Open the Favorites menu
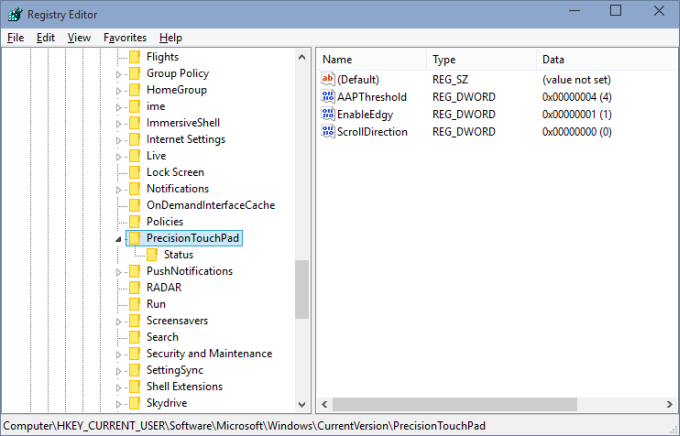Screen dimensions: 680x436 coord(124,37)
